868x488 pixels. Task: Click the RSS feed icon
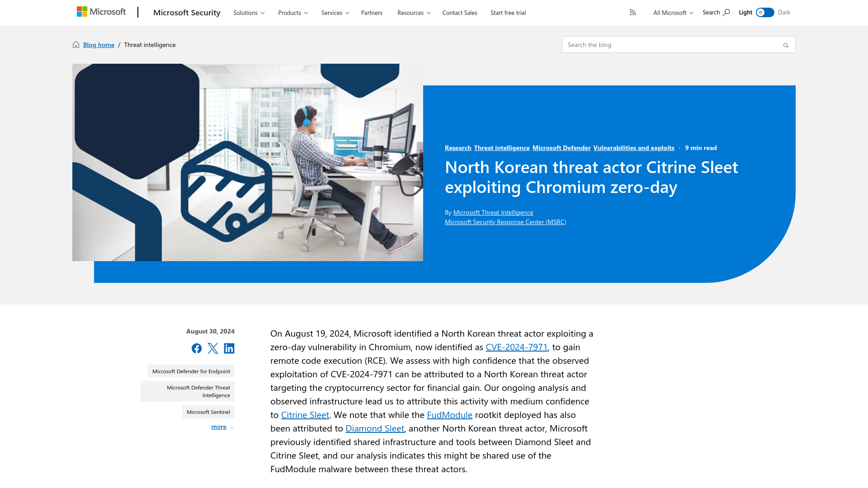coord(632,12)
